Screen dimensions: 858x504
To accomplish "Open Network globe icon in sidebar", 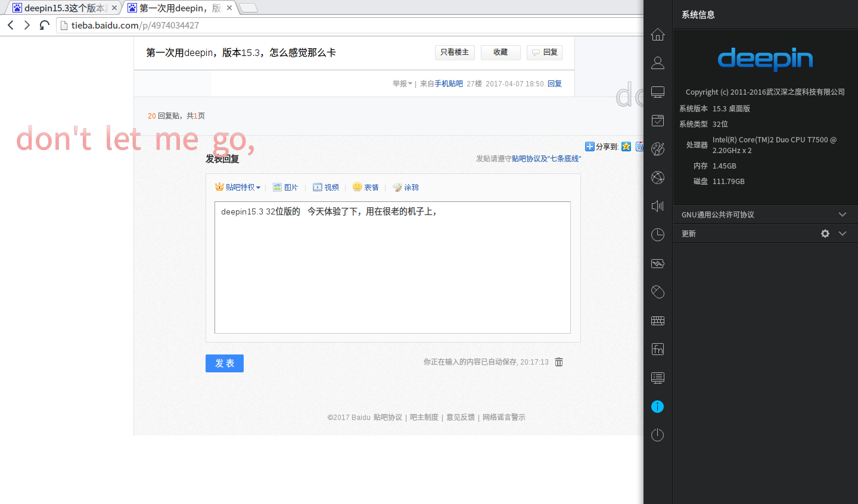I will pyautogui.click(x=658, y=178).
